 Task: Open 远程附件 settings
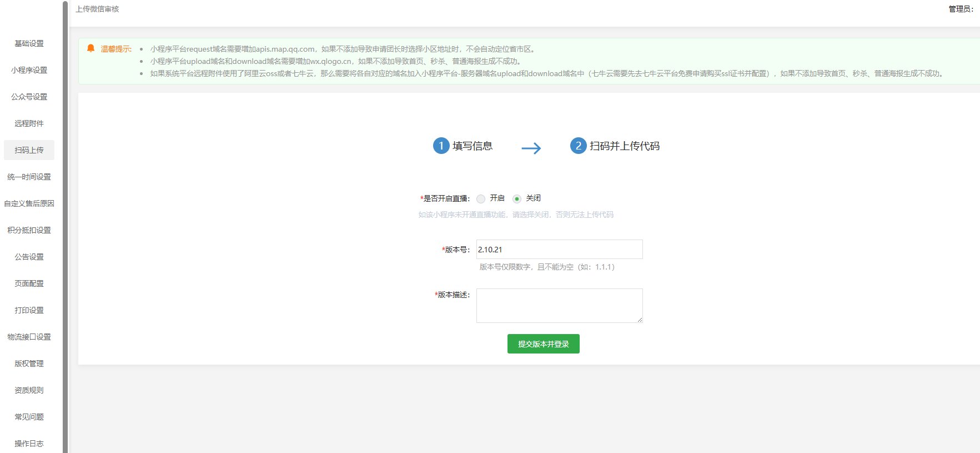tap(29, 123)
